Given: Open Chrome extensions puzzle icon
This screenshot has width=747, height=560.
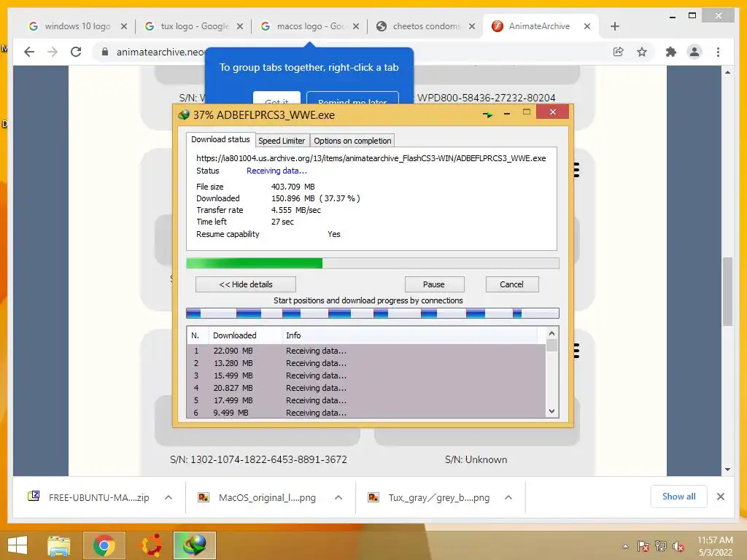Looking at the screenshot, I should [671, 52].
